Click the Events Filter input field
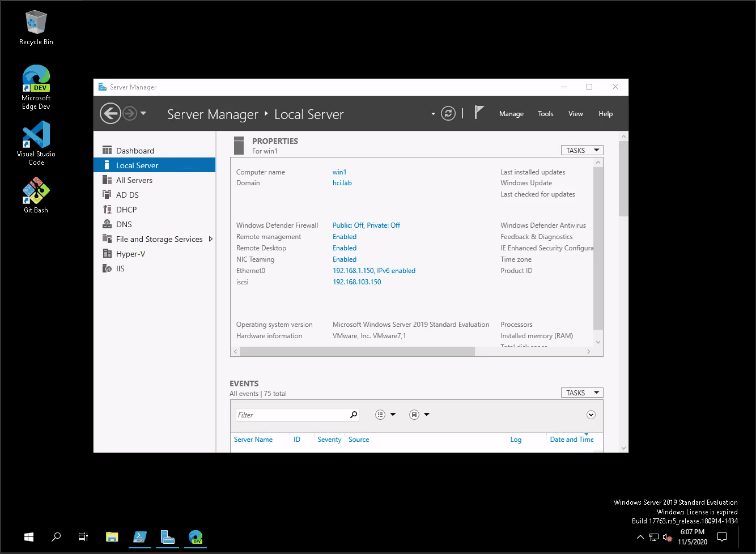This screenshot has width=756, height=554. 291,415
